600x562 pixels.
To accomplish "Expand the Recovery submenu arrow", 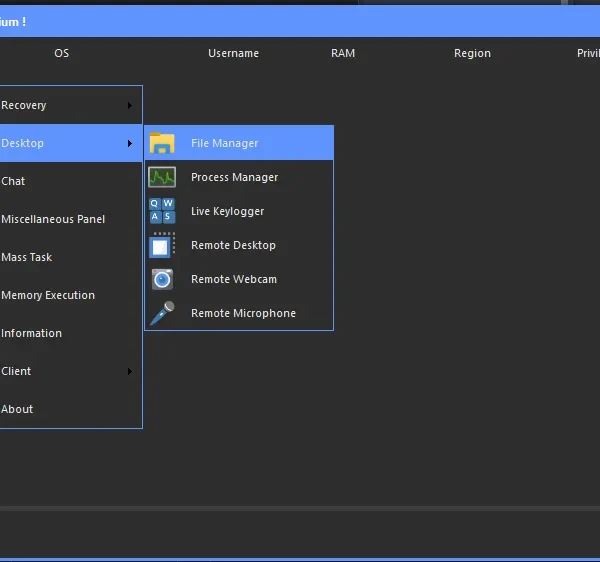I will click(130, 105).
